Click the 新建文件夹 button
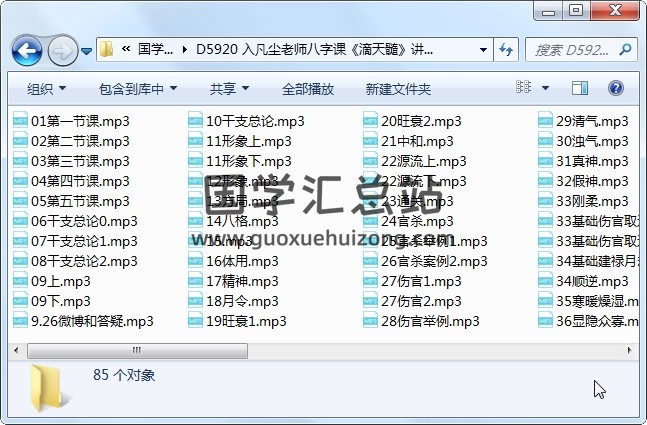 click(x=398, y=89)
